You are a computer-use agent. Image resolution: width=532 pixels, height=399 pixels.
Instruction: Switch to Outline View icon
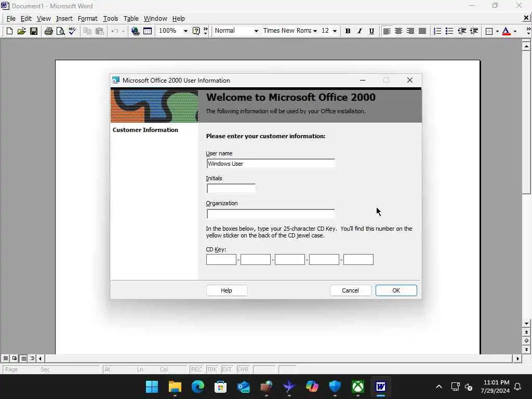(32, 358)
